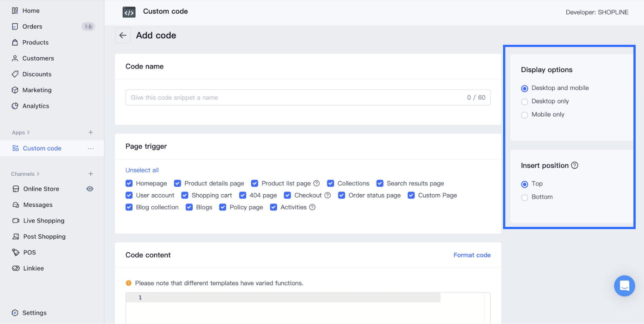Choose Bottom insert position
The height and width of the screenshot is (324, 644).
(x=524, y=197)
